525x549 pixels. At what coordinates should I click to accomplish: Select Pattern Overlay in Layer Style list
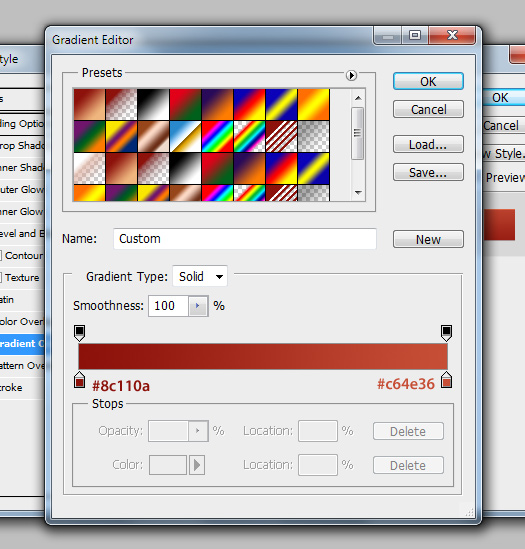tap(22, 366)
